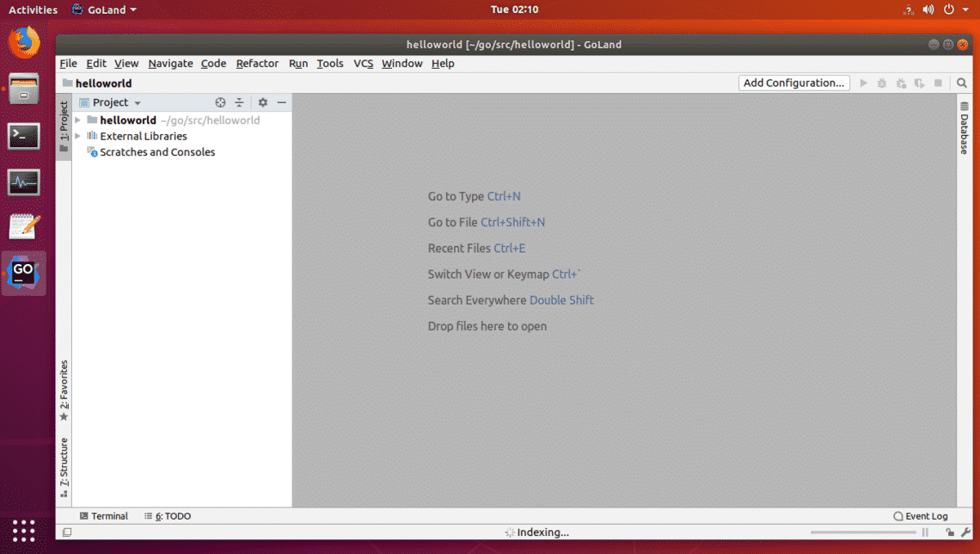Expand the External Libraries node
This screenshot has height=554, width=980.
pyautogui.click(x=78, y=136)
